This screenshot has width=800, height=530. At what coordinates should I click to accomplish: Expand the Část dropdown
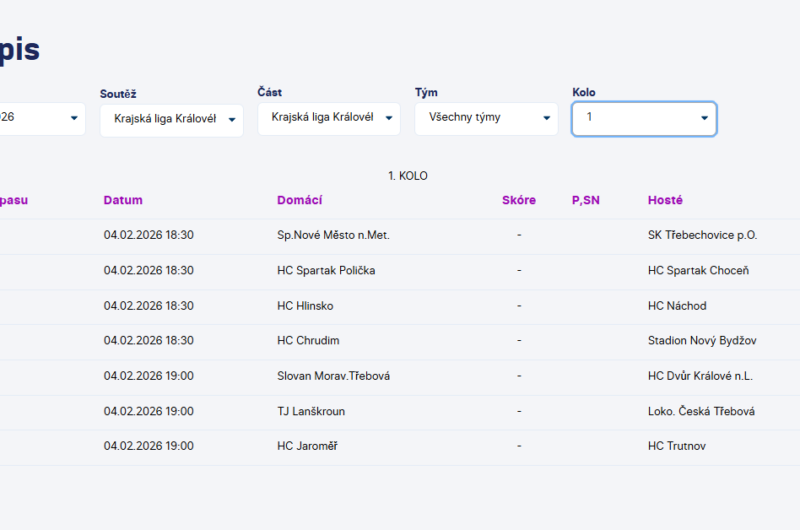tap(328, 118)
